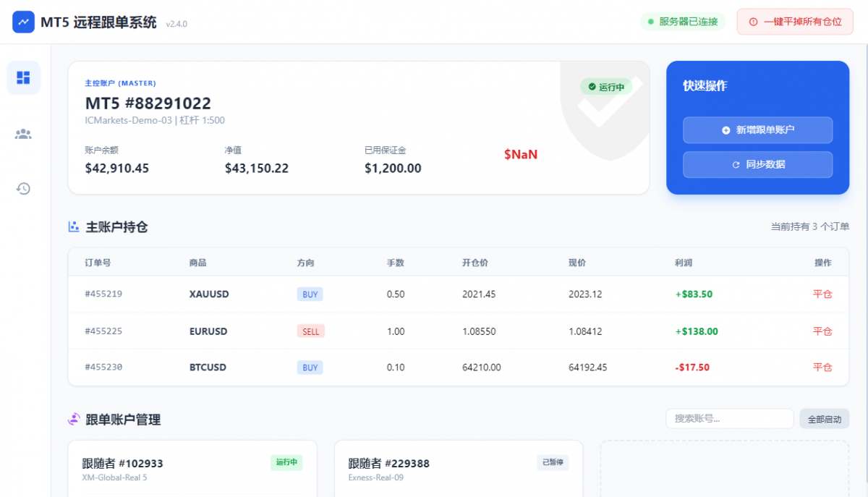
Task: Click the SELL tag on EURUSD row
Action: coord(311,331)
